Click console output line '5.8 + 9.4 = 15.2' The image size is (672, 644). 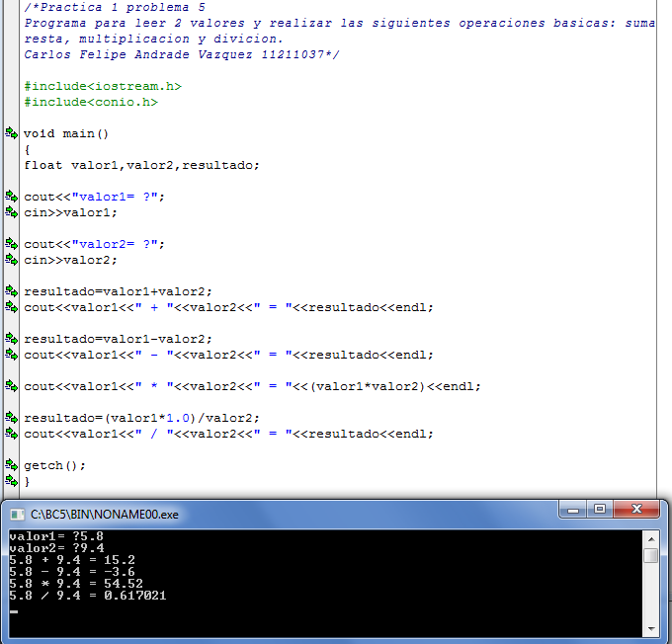pos(72,560)
